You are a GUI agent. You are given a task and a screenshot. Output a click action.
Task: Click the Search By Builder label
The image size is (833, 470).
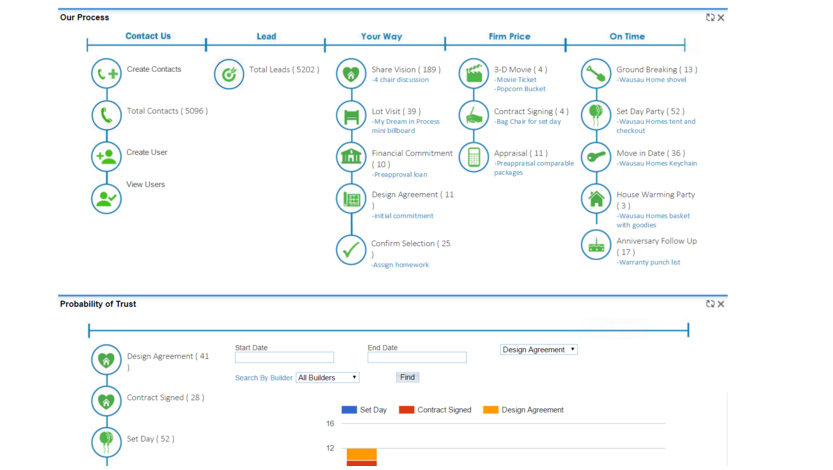(264, 378)
